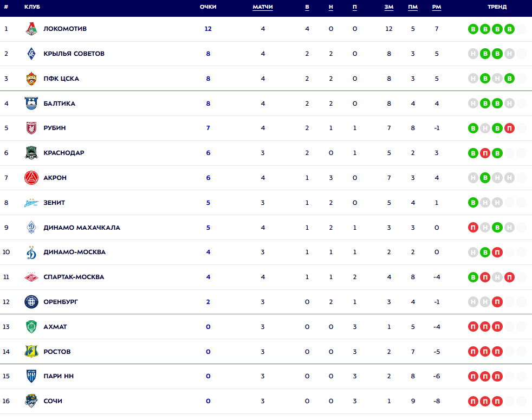This screenshot has height=420, width=532.
Task: Click the Baltika club emblem
Action: pos(31,104)
